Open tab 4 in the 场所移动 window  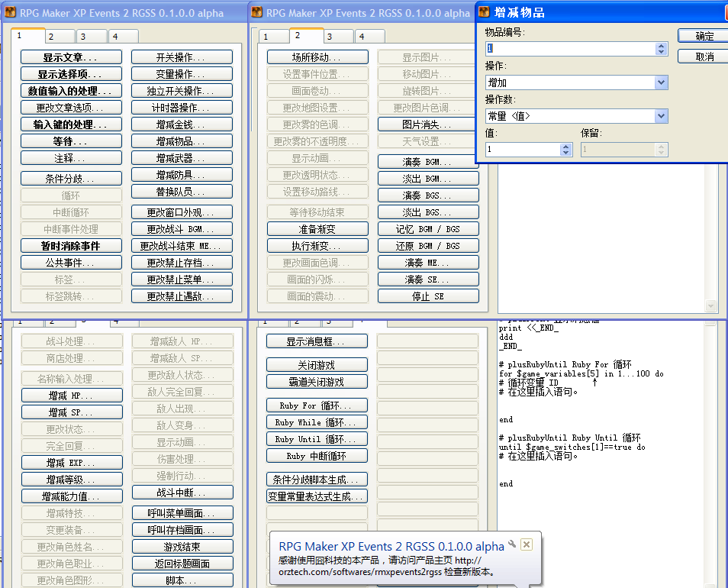tap(369, 36)
